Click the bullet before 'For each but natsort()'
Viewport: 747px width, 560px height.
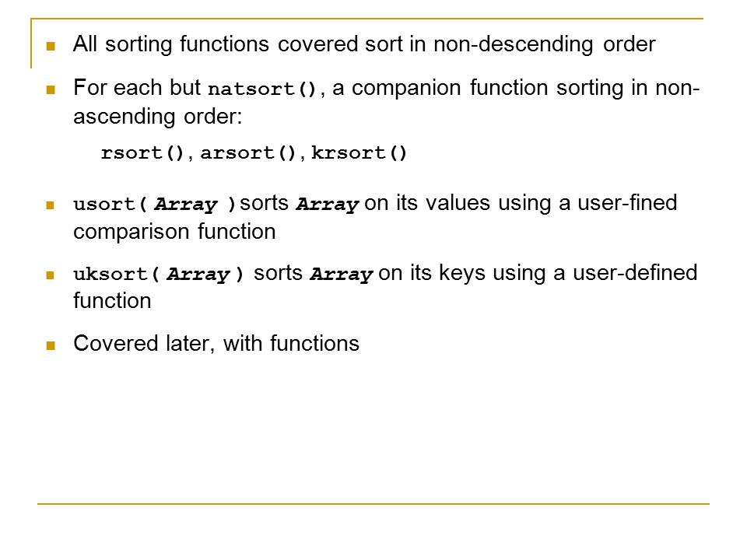click(51, 89)
